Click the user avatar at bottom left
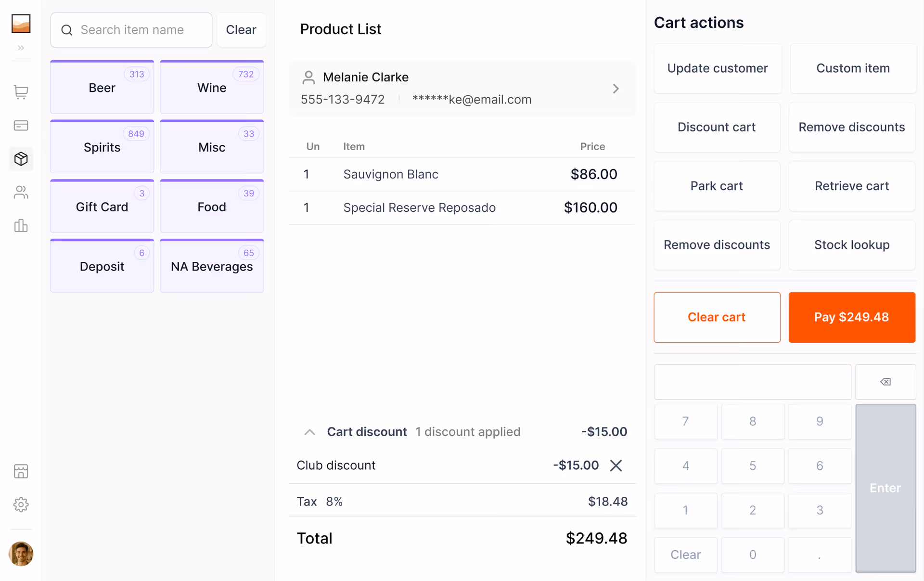924x581 pixels. pyautogui.click(x=21, y=554)
